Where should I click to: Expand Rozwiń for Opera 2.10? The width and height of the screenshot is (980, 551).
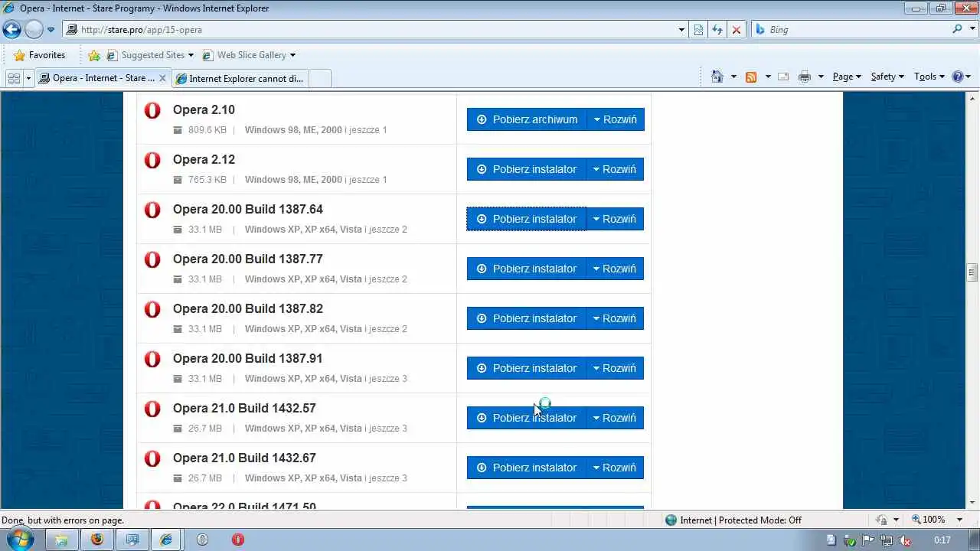pos(616,119)
